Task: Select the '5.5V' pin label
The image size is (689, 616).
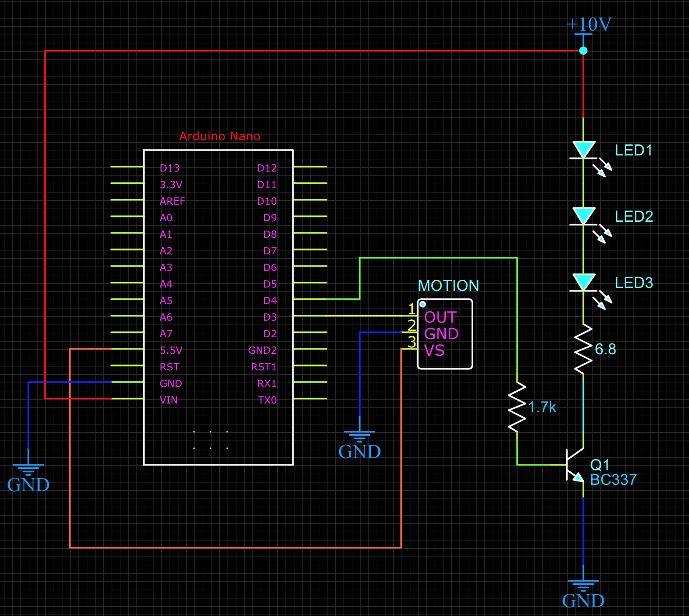Action: coord(171,350)
